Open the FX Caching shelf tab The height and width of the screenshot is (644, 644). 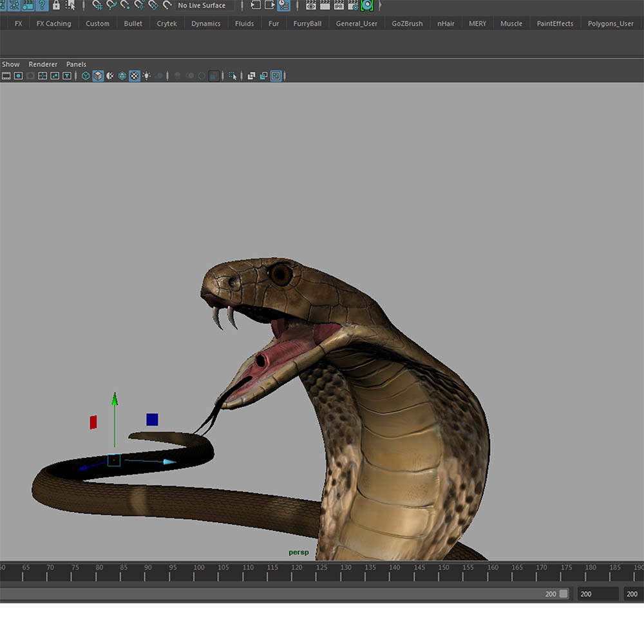click(x=54, y=23)
